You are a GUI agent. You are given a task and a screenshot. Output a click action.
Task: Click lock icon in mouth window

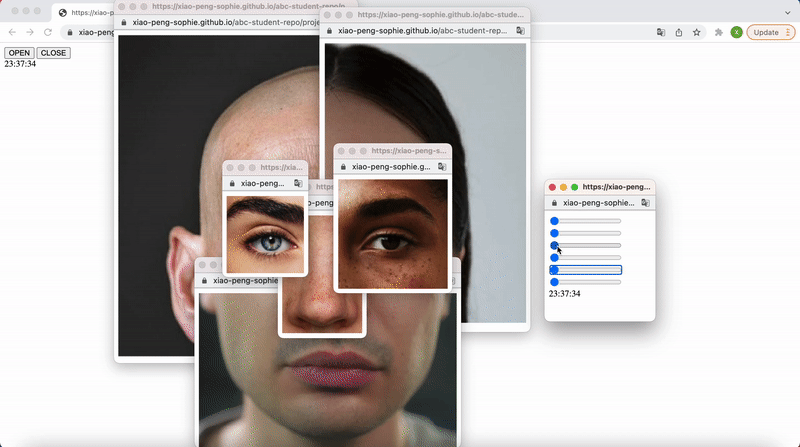tap(205, 281)
